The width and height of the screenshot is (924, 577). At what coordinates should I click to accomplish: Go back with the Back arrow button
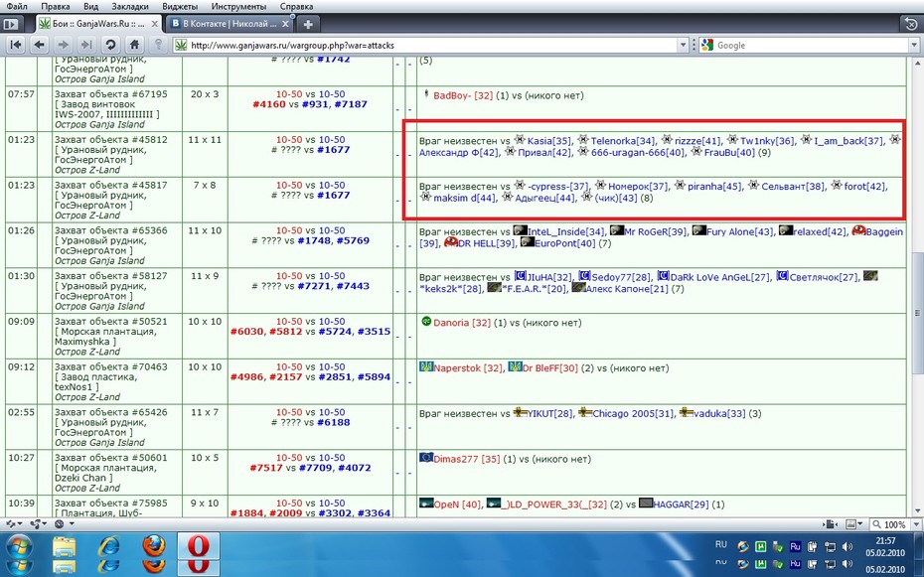[x=40, y=45]
